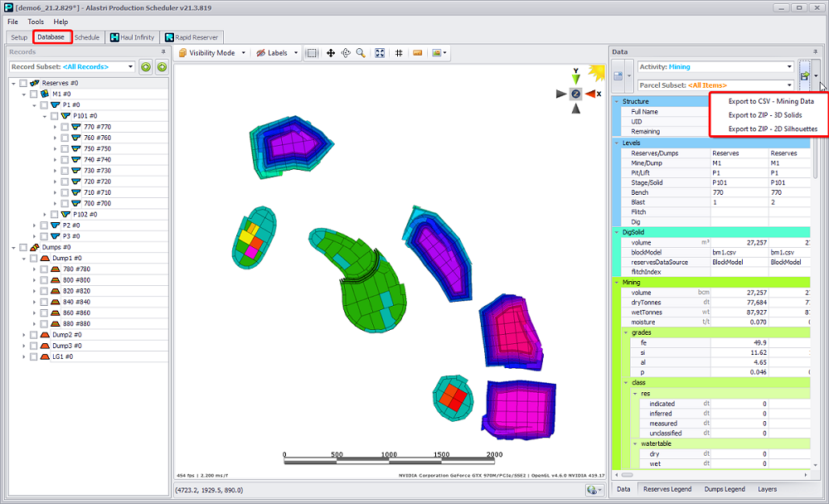
Task: Select the magnifier zoom tool
Action: pyautogui.click(x=361, y=53)
